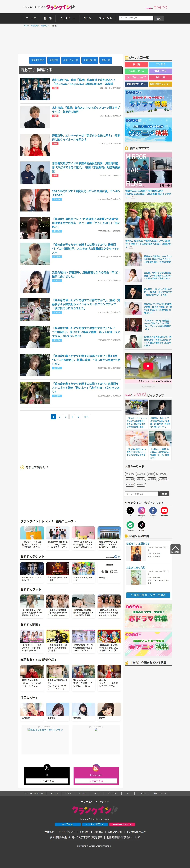Viewport: 190px width, 868px height.
Task: Click the PAGE TOP arrow button
Action: tap(175, 549)
